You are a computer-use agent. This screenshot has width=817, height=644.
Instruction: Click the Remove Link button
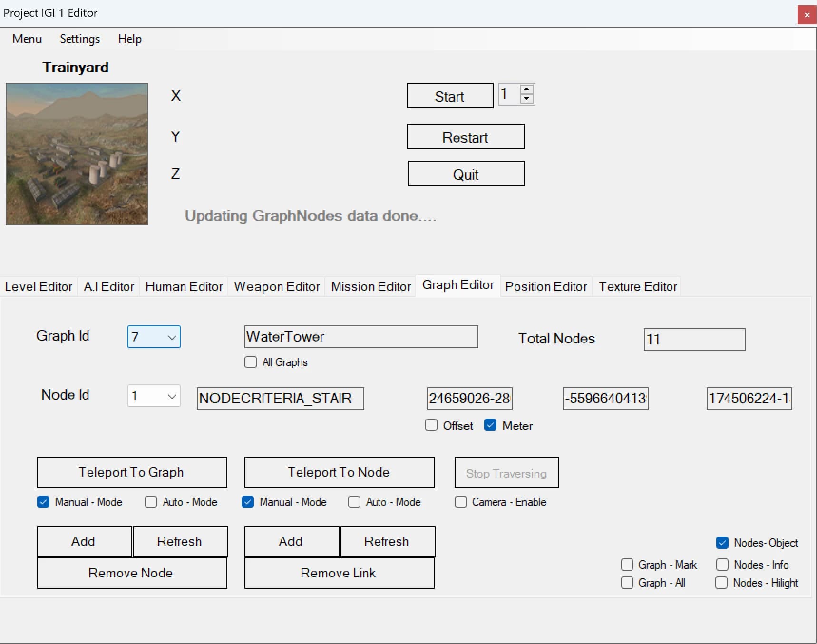pyautogui.click(x=339, y=573)
